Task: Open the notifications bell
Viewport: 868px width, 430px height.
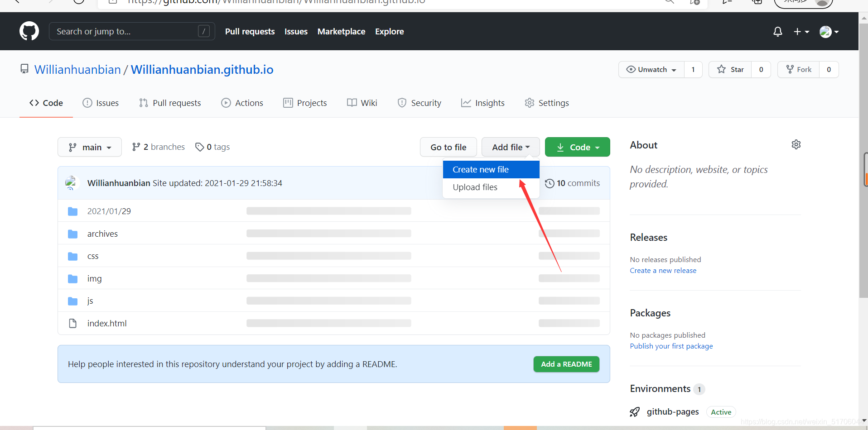Action: click(778, 32)
